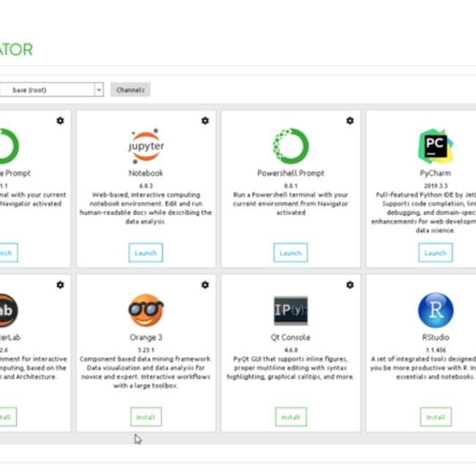This screenshot has width=476, height=476.
Task: Click the PyCharm PC logo
Action: [436, 146]
